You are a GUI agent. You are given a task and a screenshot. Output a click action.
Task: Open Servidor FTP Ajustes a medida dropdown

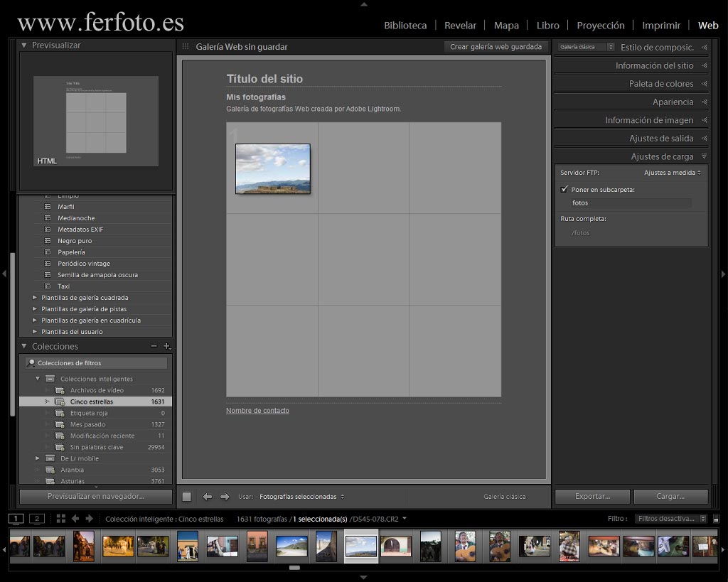(673, 173)
